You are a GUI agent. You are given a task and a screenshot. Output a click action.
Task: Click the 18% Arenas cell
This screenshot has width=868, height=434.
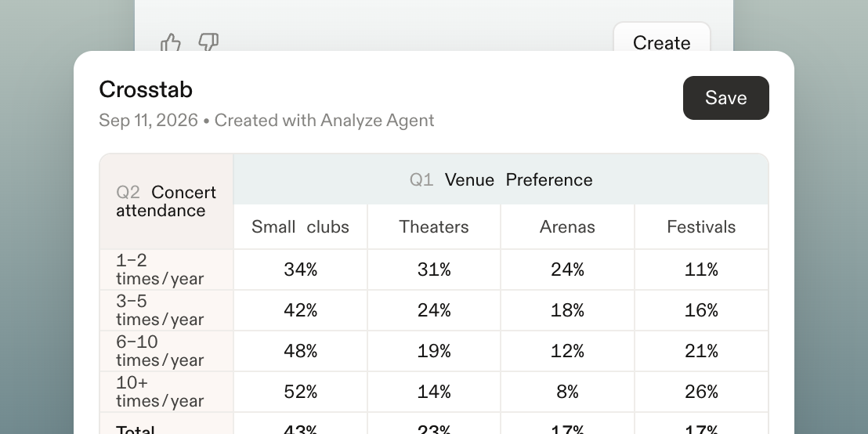tap(567, 310)
